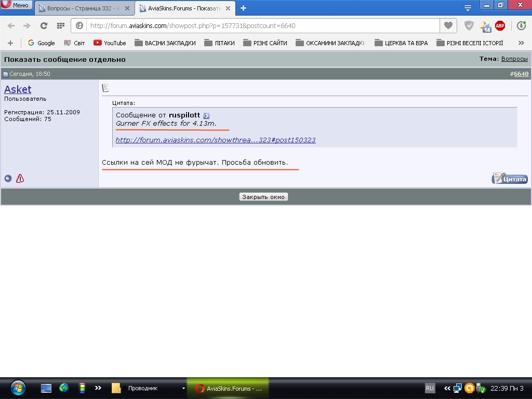View original post by ruspilott arrow icon
Screen dimensions: 532x399
pos(206,116)
